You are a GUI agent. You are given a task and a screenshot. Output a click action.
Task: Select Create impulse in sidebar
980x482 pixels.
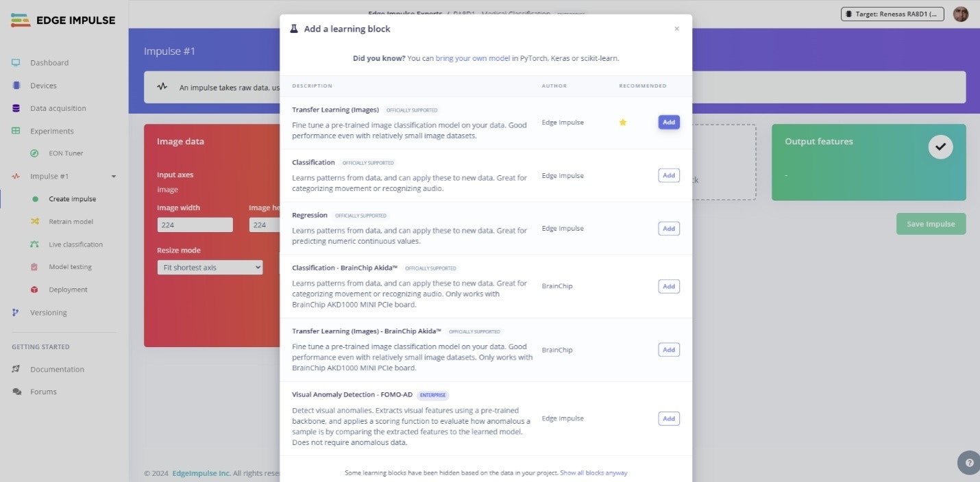pyautogui.click(x=73, y=199)
